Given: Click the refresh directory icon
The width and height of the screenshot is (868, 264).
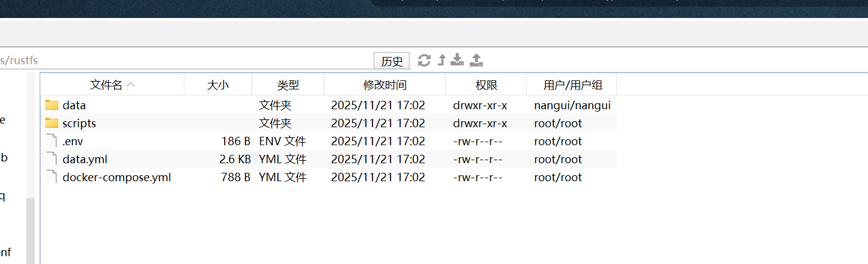Looking at the screenshot, I should tap(424, 60).
